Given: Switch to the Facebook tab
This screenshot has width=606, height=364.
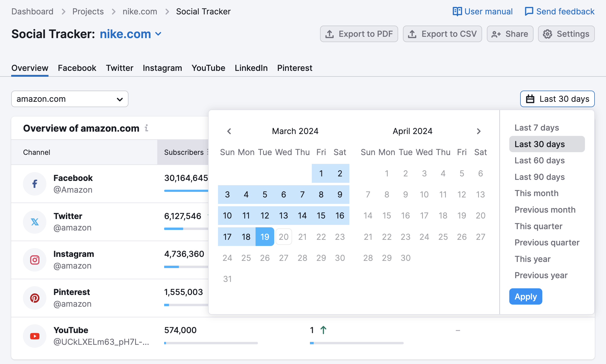Looking at the screenshot, I should click(x=77, y=68).
